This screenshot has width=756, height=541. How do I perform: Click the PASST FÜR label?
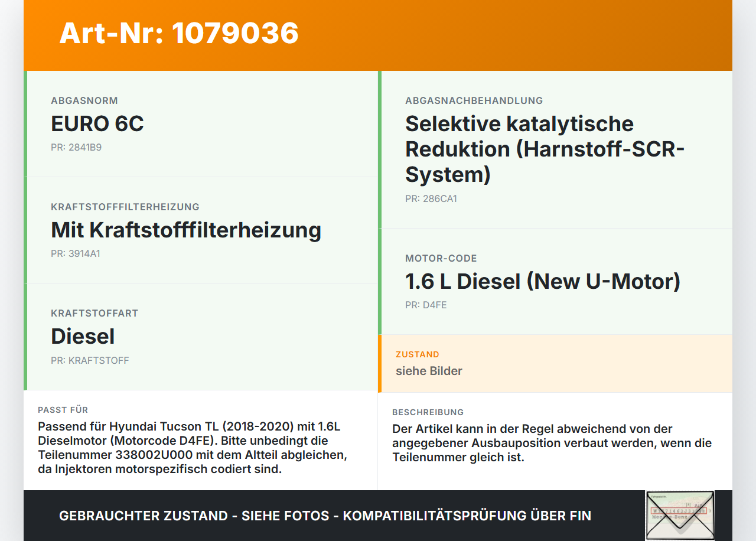63,410
